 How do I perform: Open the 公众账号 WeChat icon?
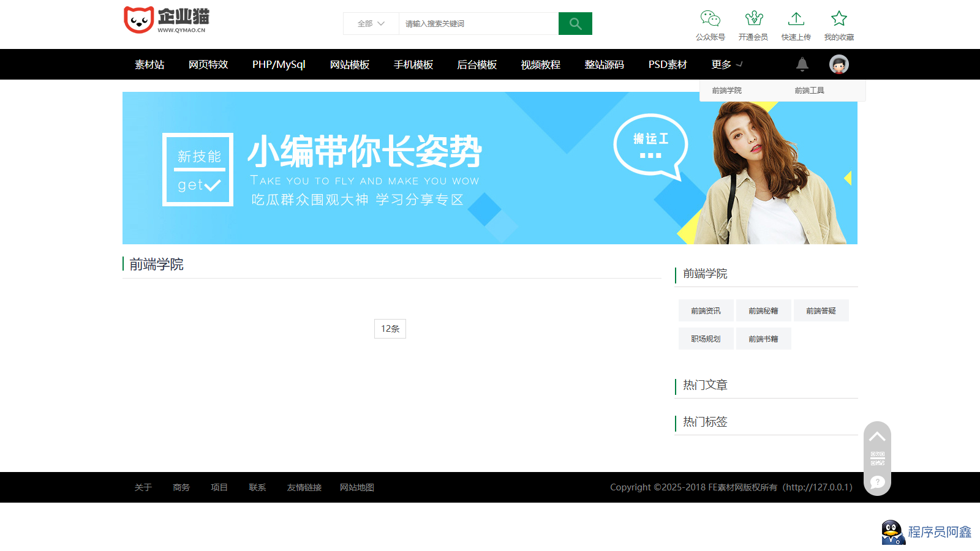click(710, 18)
